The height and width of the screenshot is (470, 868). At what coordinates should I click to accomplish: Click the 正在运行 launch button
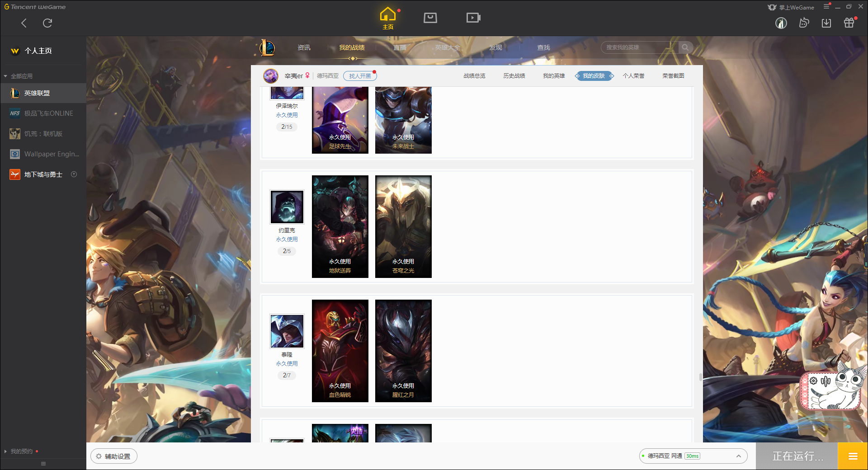click(x=797, y=456)
